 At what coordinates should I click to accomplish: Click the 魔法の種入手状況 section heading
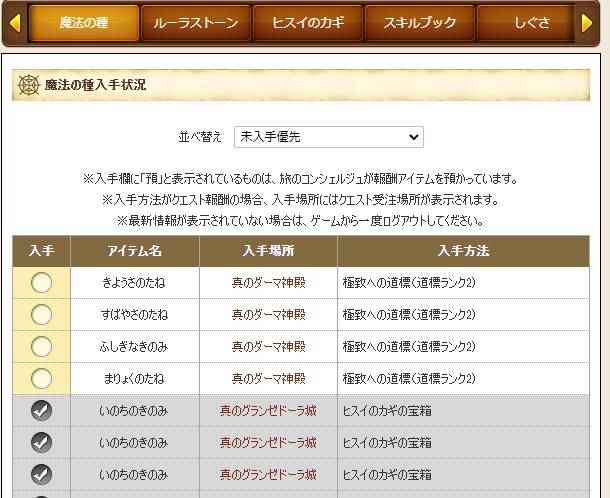[x=96, y=84]
